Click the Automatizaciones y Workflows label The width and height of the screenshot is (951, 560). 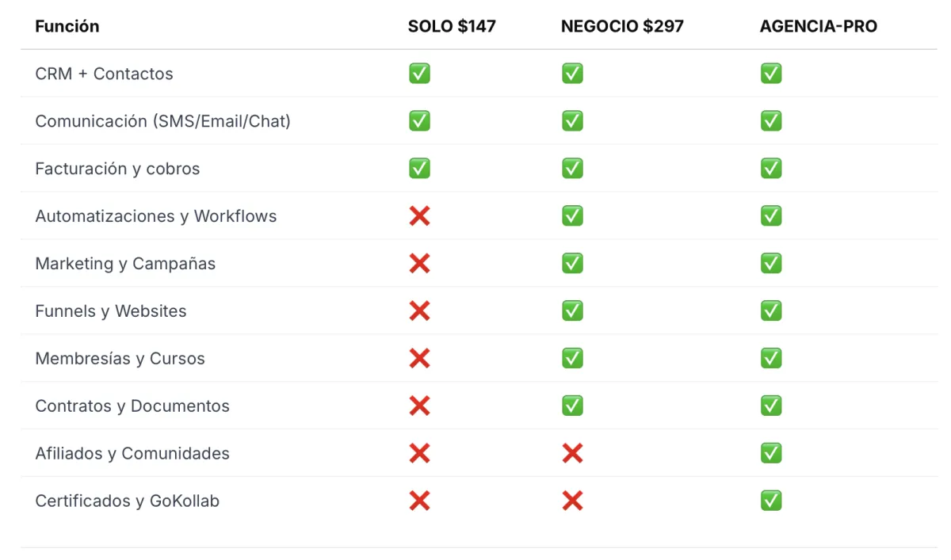click(156, 215)
